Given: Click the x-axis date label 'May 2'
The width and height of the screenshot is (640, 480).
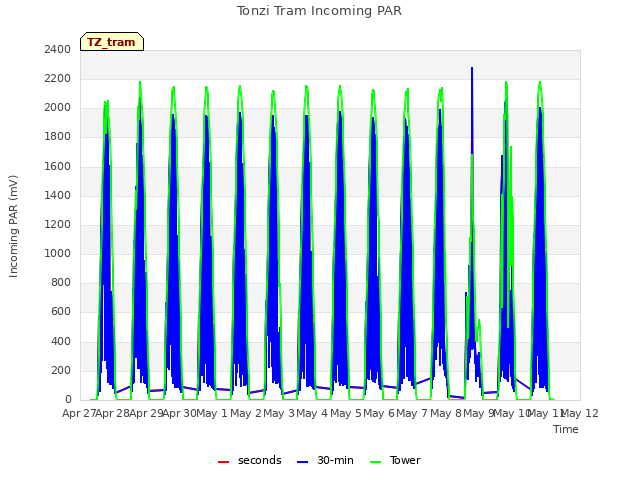Looking at the screenshot, I should tap(245, 413).
